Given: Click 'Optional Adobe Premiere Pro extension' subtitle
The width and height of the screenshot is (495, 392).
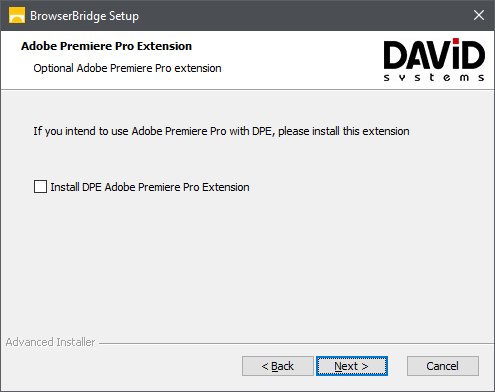Looking at the screenshot, I should click(x=127, y=68).
